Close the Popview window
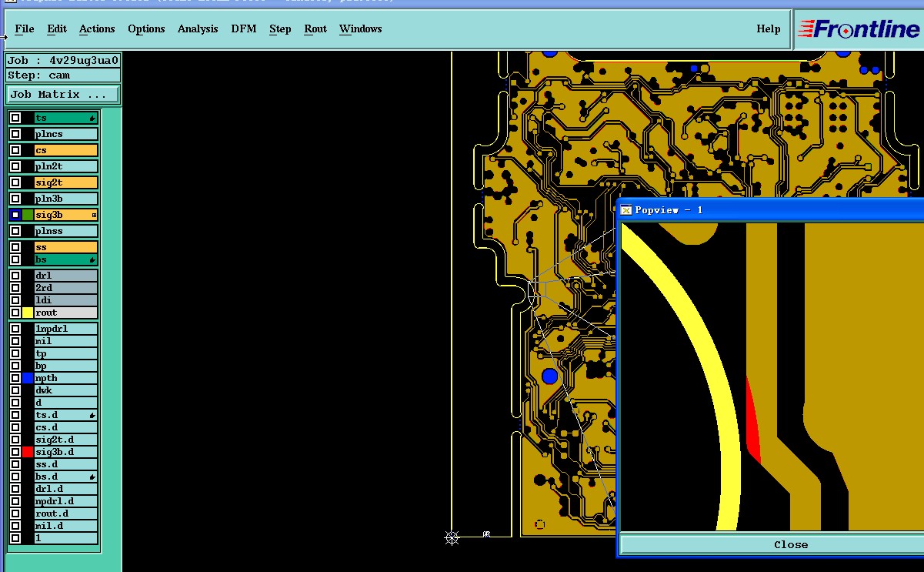 tap(772, 544)
